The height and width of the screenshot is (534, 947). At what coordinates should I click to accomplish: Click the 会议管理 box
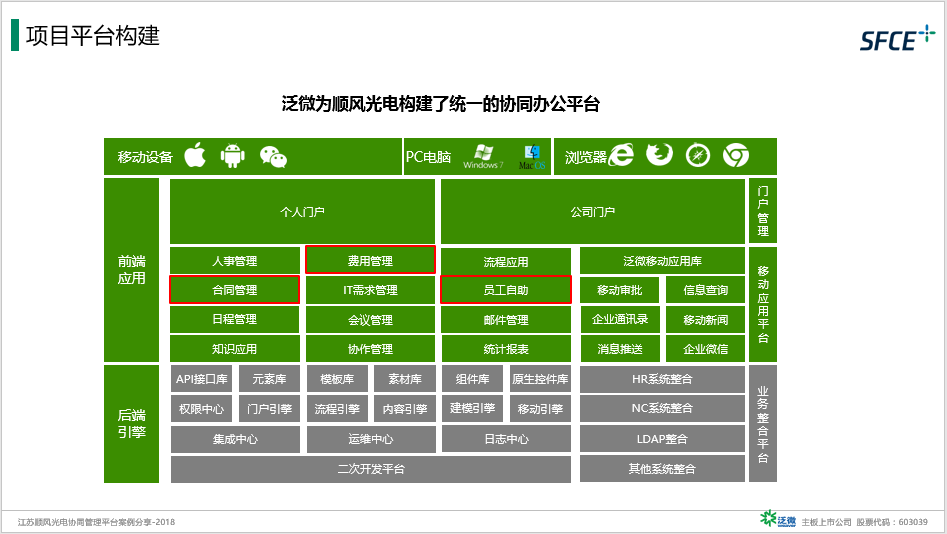click(x=370, y=320)
